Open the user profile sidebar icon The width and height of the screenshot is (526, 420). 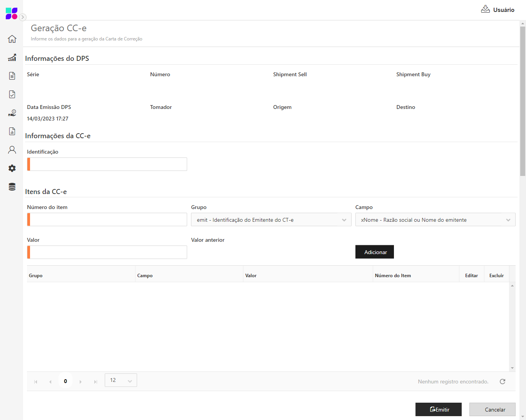coord(12,150)
